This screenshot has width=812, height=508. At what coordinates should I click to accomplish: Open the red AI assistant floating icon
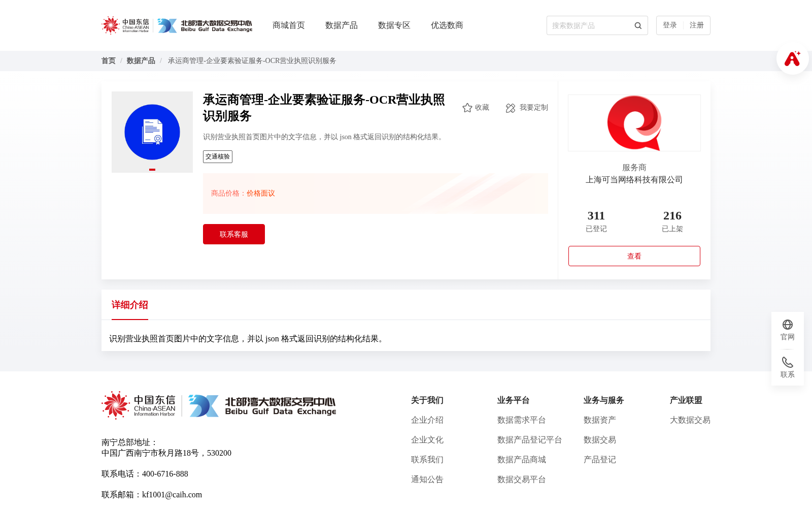click(792, 58)
